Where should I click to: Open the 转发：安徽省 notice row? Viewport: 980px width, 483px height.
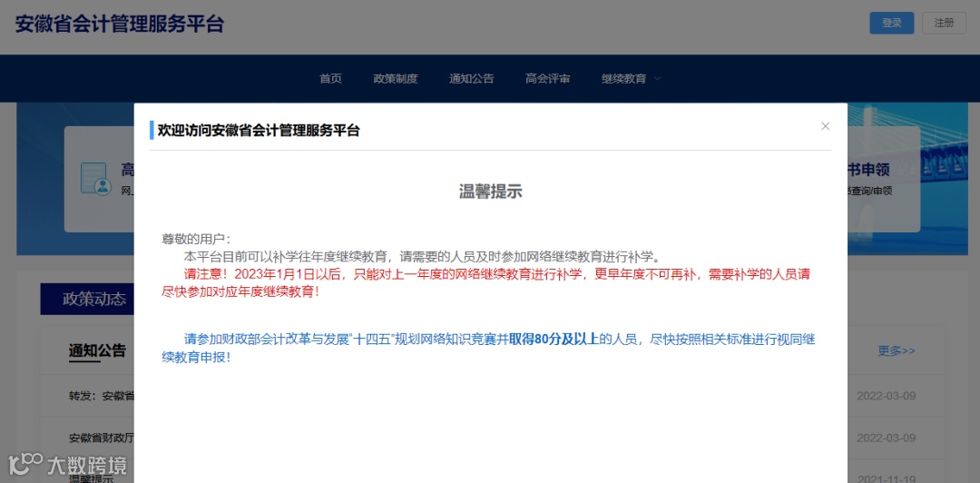click(x=102, y=396)
